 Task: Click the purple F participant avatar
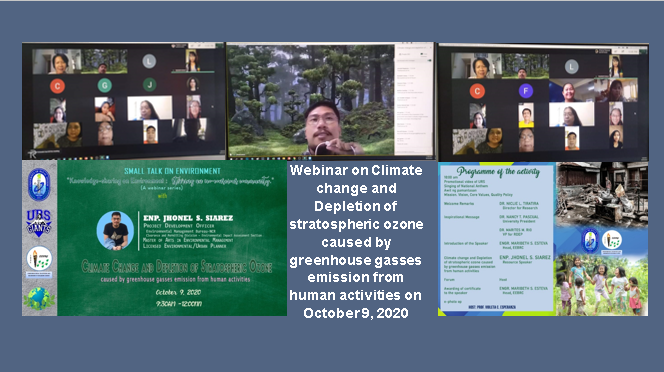pyautogui.click(x=526, y=91)
